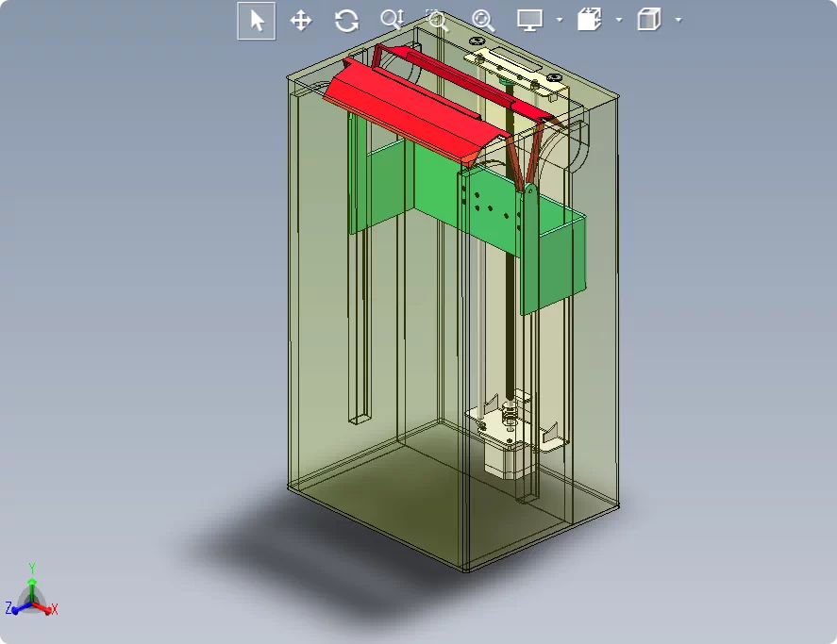
Task: Click the XYZ axis triad
Action: pos(31,591)
